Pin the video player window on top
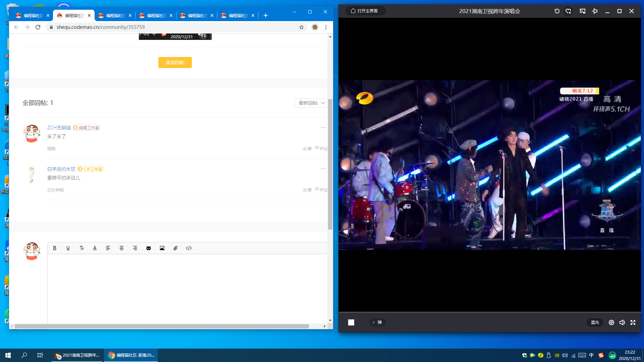 click(x=595, y=11)
